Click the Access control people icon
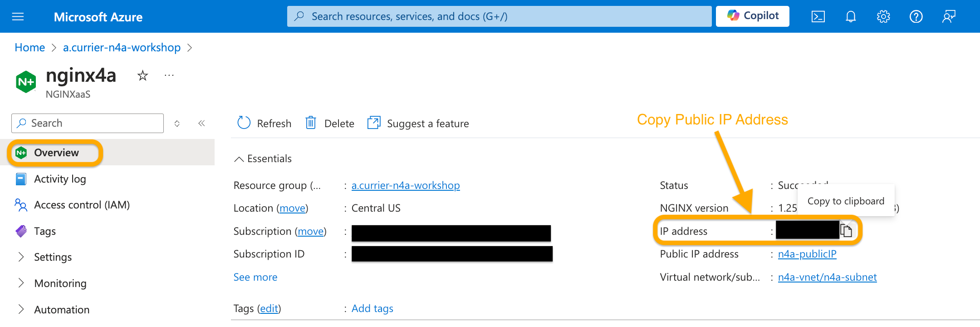Viewport: 980px width, 327px height. [21, 205]
